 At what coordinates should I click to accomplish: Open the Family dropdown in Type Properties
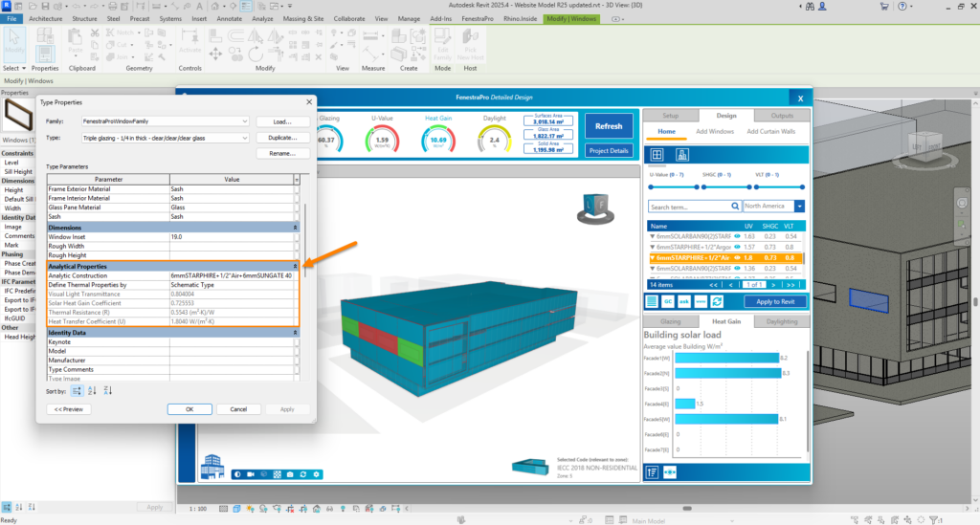(x=244, y=121)
